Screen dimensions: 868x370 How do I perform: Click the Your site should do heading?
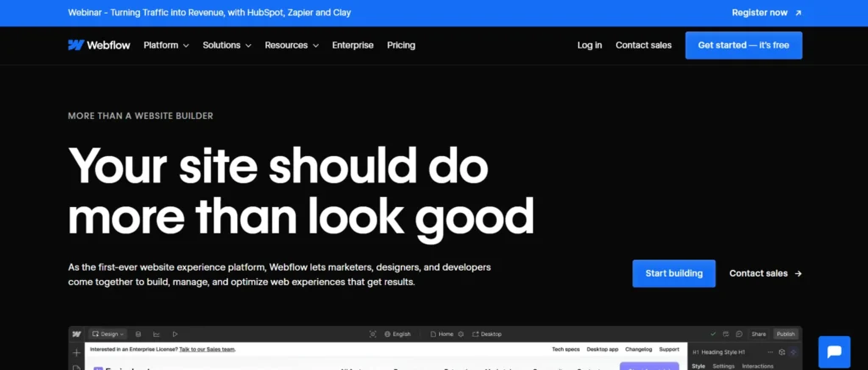point(278,165)
